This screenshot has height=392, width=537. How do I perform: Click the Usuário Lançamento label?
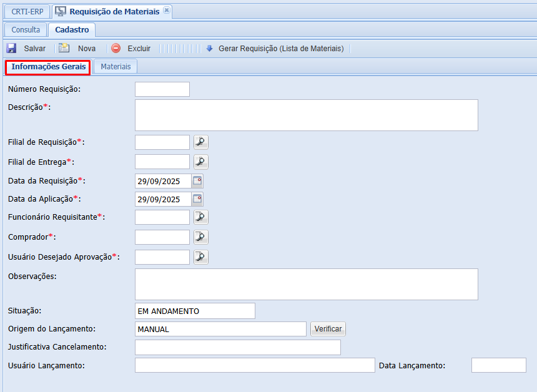click(x=46, y=366)
